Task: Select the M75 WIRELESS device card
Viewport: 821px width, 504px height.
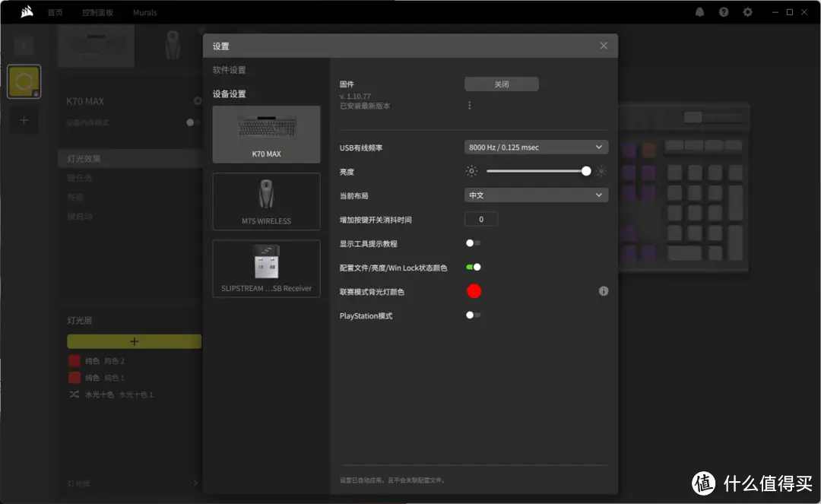Action: 267,201
